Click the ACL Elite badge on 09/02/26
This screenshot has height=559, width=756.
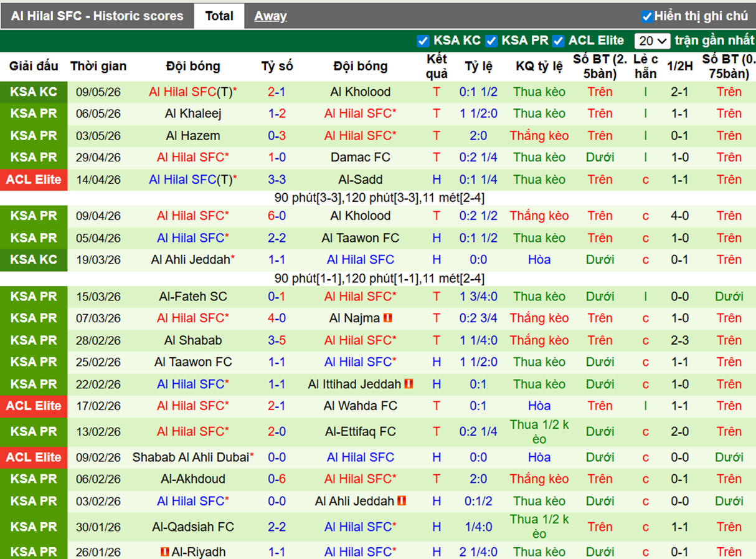pyautogui.click(x=34, y=457)
